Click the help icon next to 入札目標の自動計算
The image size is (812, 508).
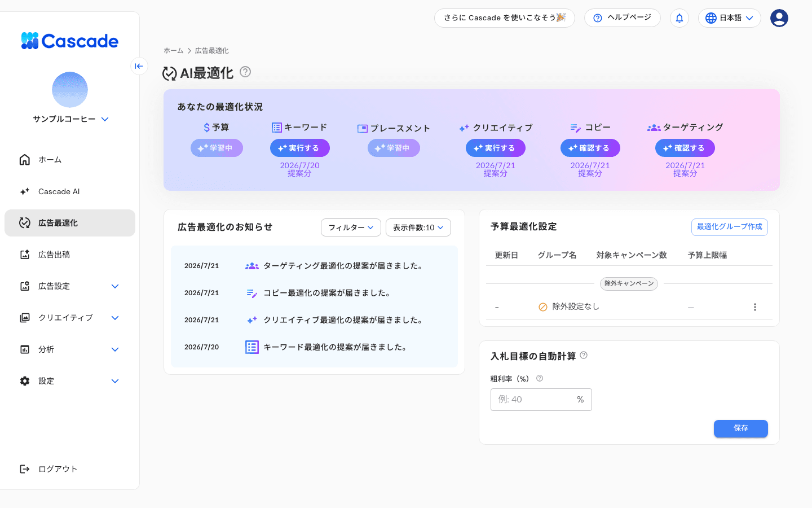pos(584,355)
